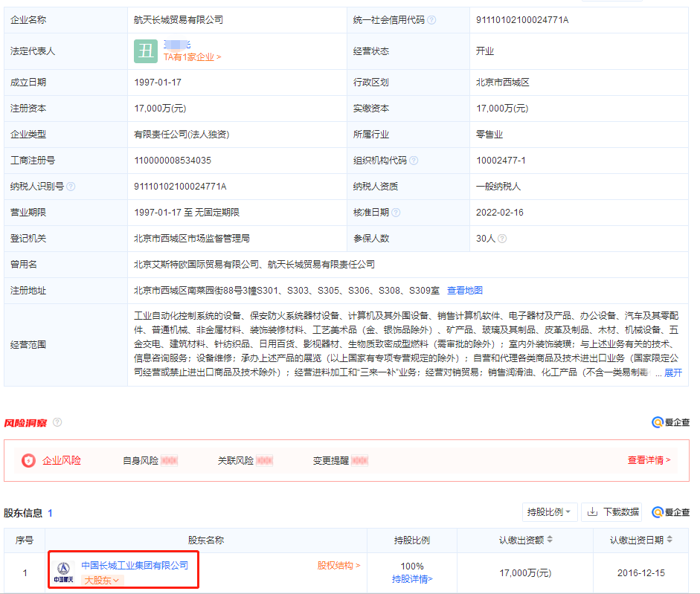Expand full 经营范围 text with 展开

673,373
